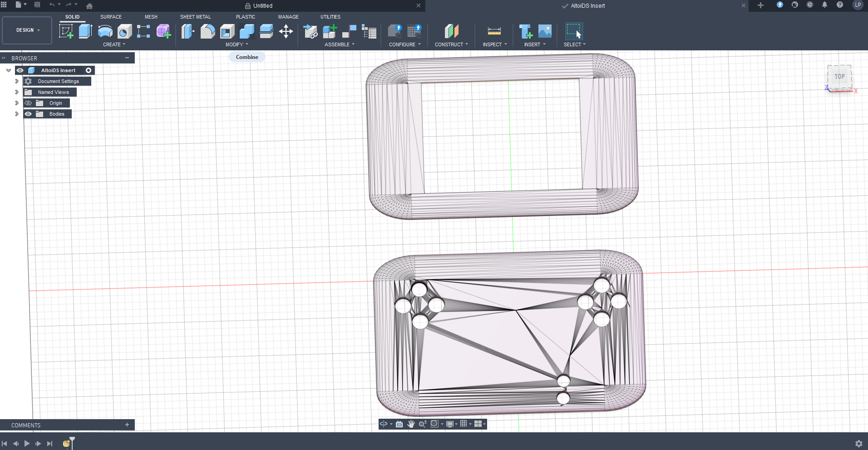
Task: Activate the Combine tool icon
Action: pos(247,31)
